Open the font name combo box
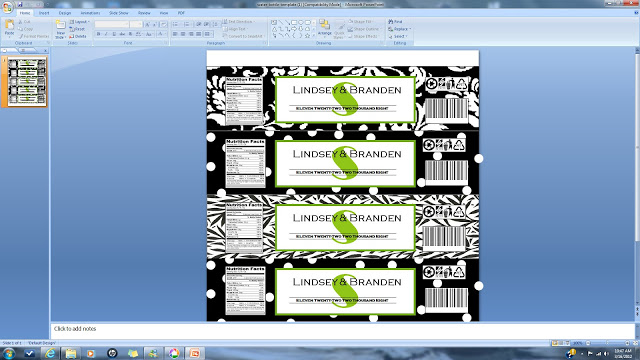 click(x=112, y=24)
